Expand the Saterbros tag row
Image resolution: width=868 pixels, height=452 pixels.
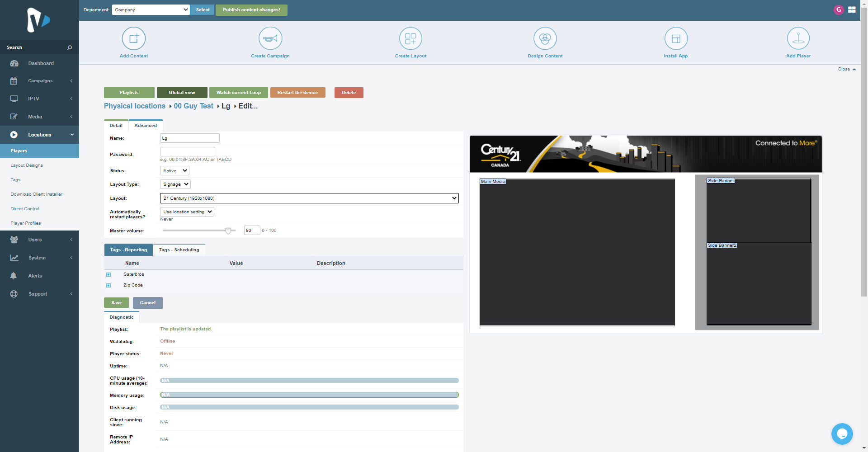click(x=108, y=274)
